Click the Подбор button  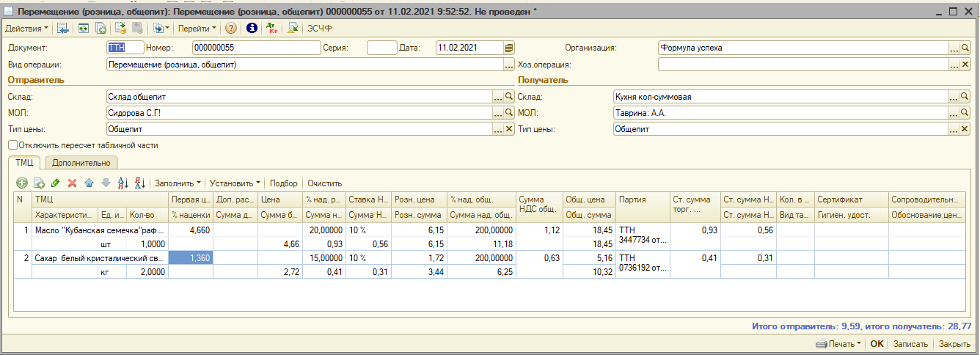(x=284, y=183)
